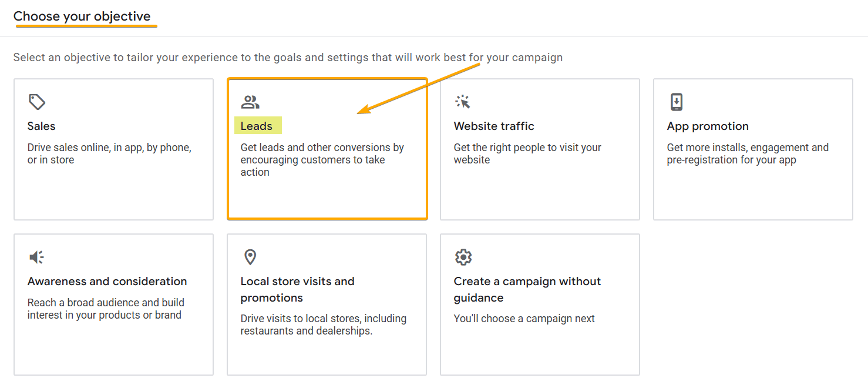Click the Sales card description text

109,153
